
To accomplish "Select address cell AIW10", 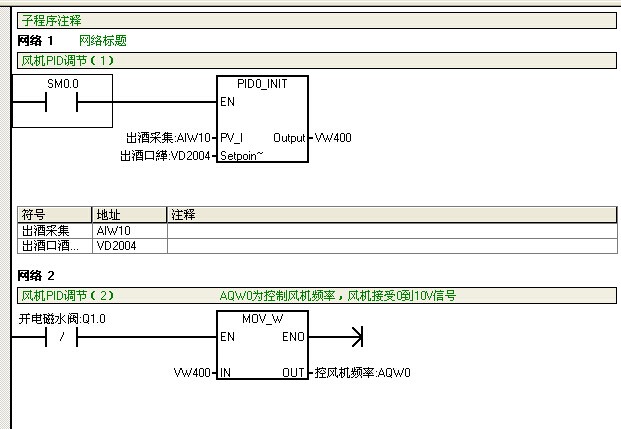I will (x=130, y=231).
